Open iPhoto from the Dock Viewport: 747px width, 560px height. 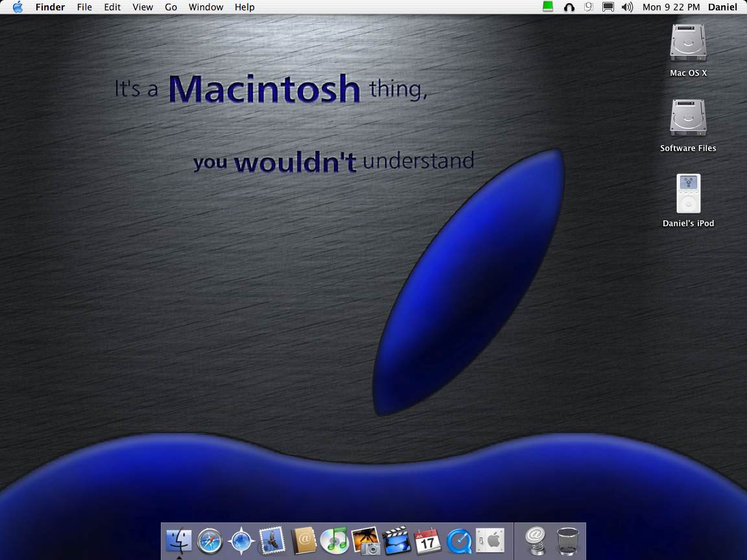pos(366,541)
